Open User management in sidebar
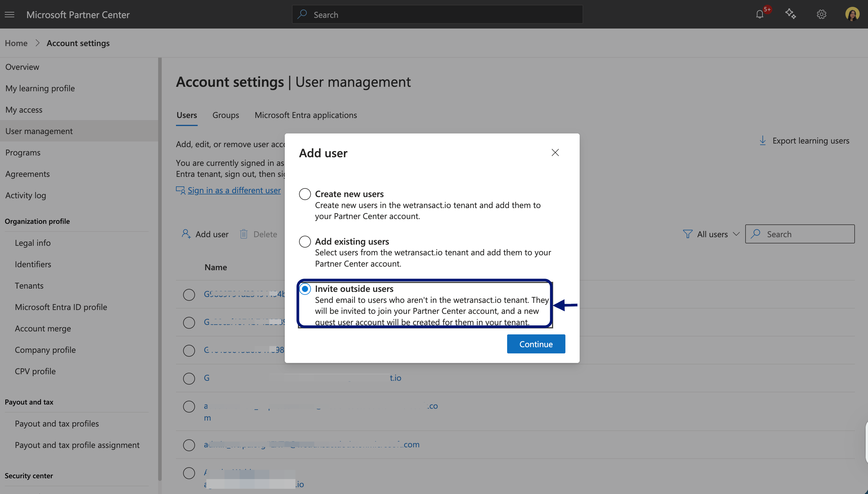Viewport: 868px width, 494px height. click(x=79, y=131)
